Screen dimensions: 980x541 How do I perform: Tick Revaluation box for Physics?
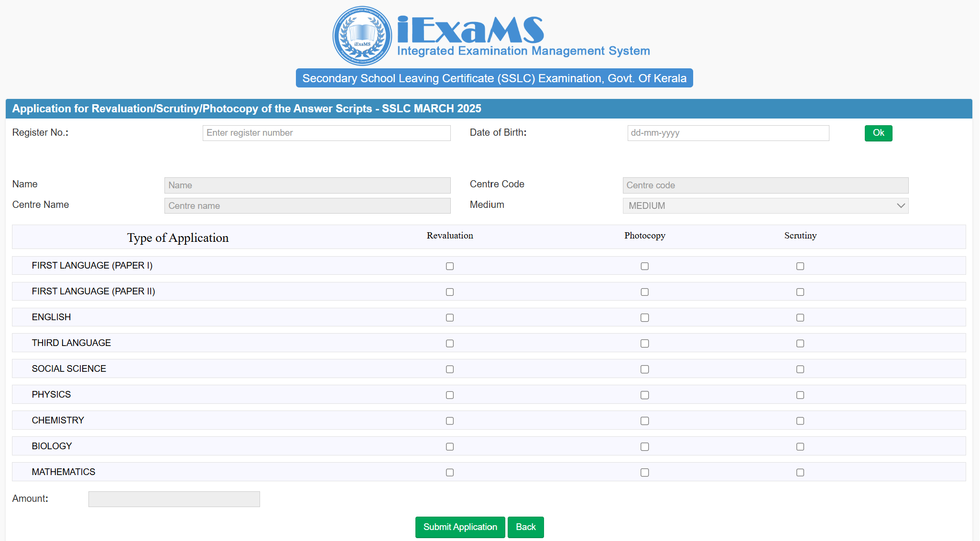450,395
